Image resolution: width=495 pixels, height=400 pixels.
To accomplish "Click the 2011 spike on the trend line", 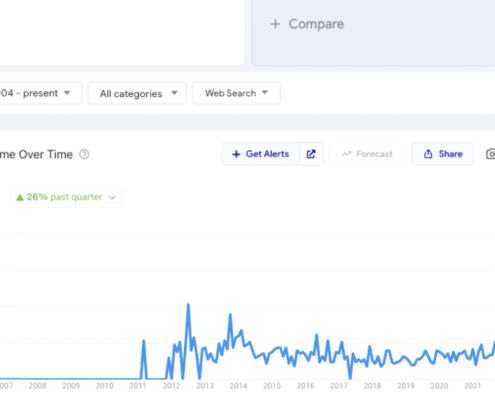I will [144, 340].
